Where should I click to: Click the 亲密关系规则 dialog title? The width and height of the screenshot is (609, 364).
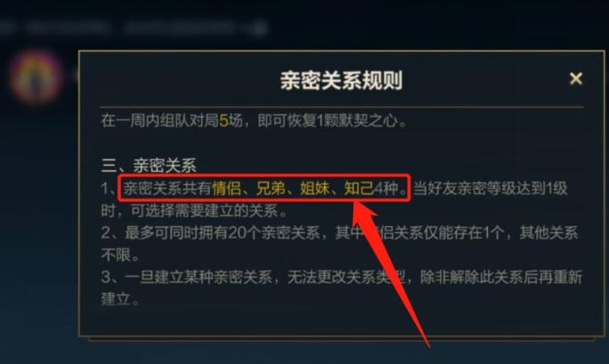click(x=341, y=80)
